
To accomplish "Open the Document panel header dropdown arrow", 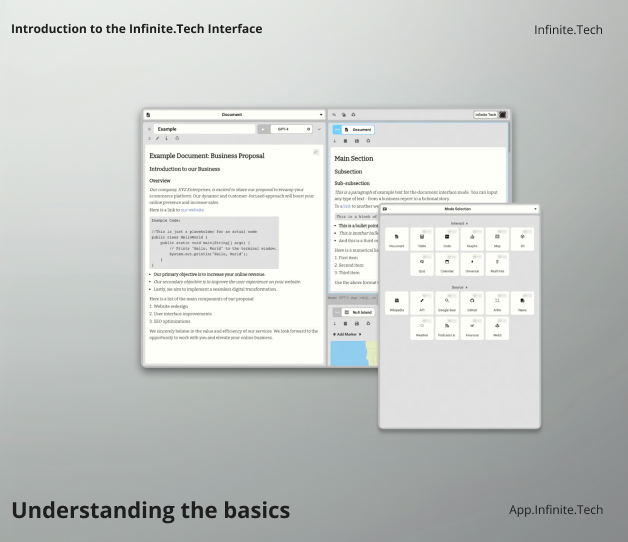I will [321, 115].
